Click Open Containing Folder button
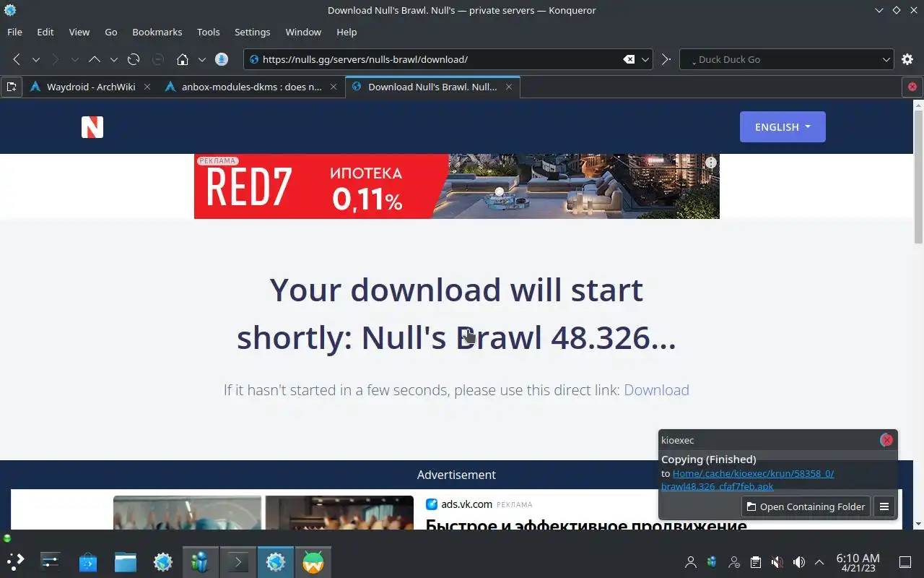Viewport: 924px width, 578px height. click(806, 506)
